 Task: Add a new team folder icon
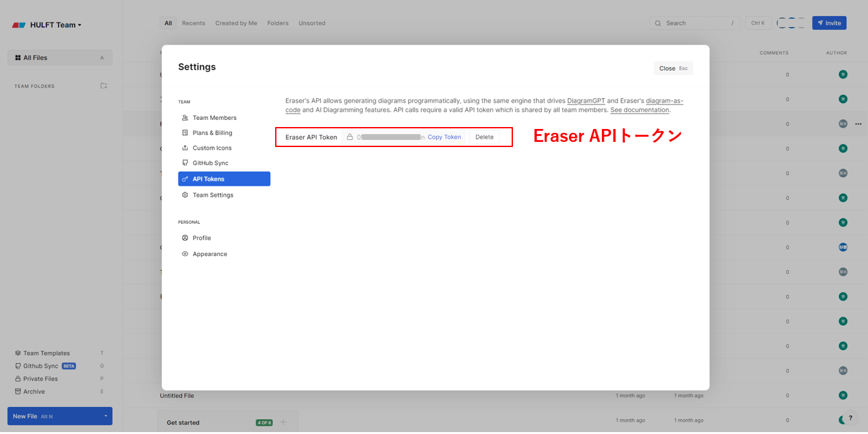tap(104, 86)
